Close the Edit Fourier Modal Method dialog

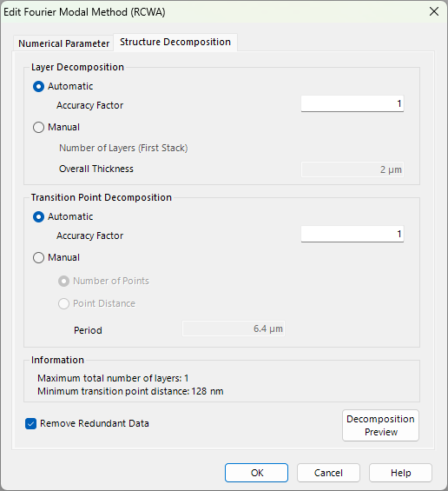(x=434, y=11)
